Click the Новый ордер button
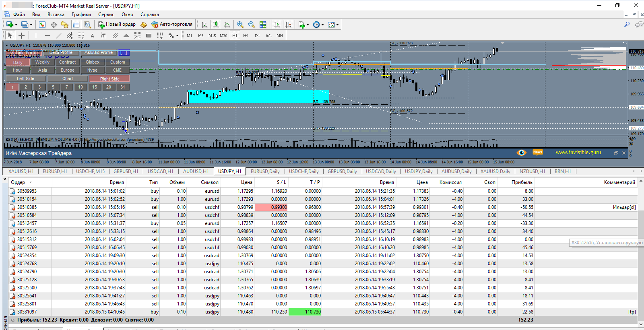Screen dimensions: 644x330 (117, 25)
